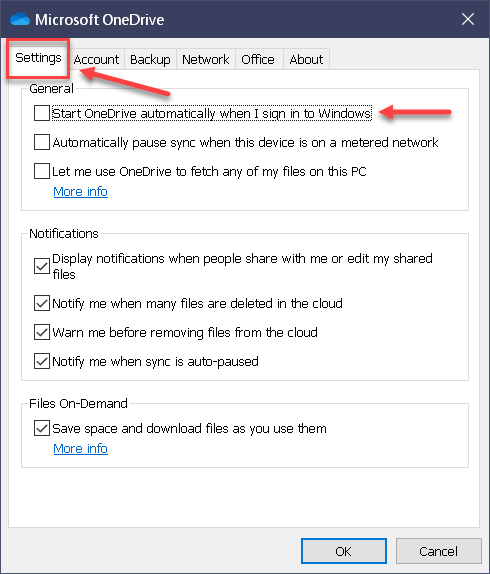Viewport: 490px width, 574px height.
Task: Toggle Notify when many files are deleted
Action: (x=42, y=303)
